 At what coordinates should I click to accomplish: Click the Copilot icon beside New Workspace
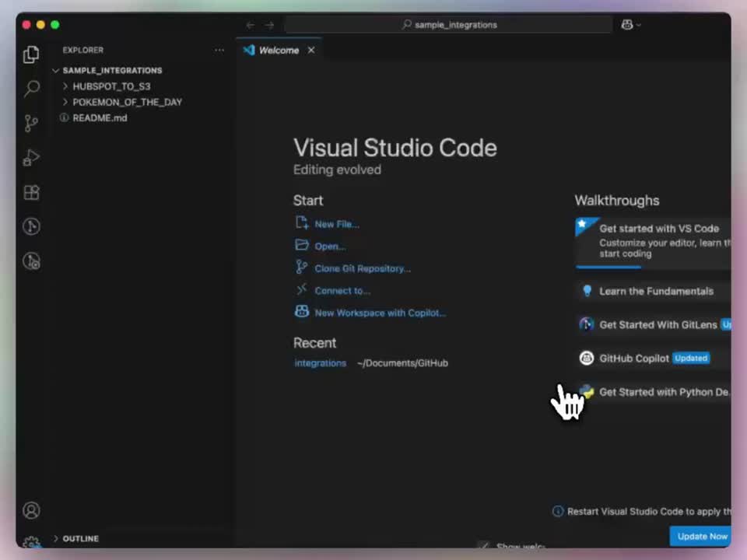[x=302, y=311]
